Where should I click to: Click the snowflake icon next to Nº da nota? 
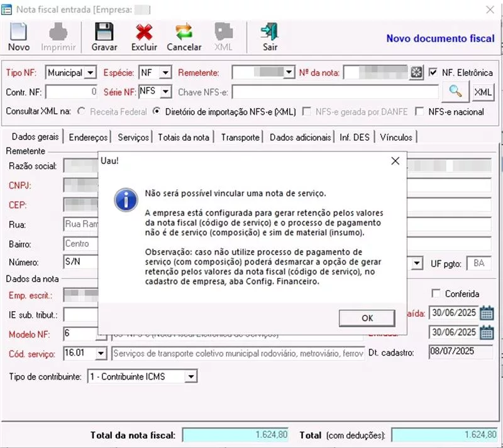(x=416, y=73)
